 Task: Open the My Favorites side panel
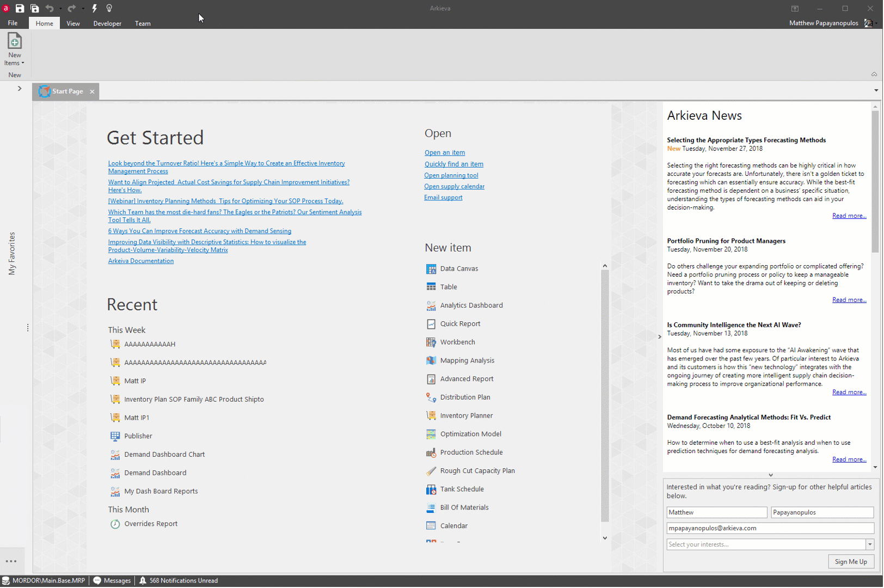coord(11,254)
